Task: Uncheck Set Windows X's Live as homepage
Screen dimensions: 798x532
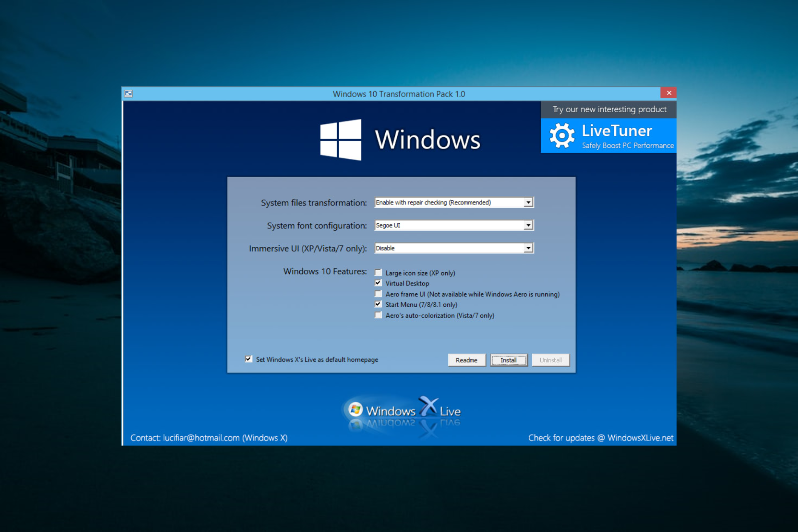Action: [249, 359]
